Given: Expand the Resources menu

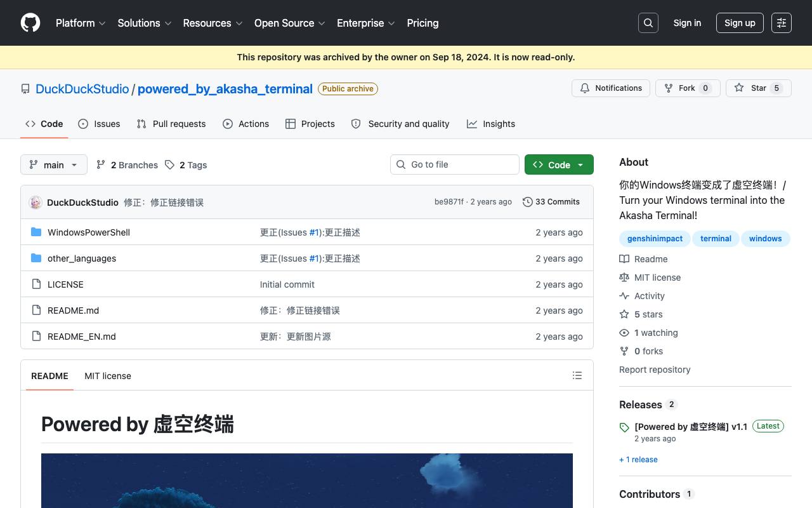Looking at the screenshot, I should pos(213,23).
